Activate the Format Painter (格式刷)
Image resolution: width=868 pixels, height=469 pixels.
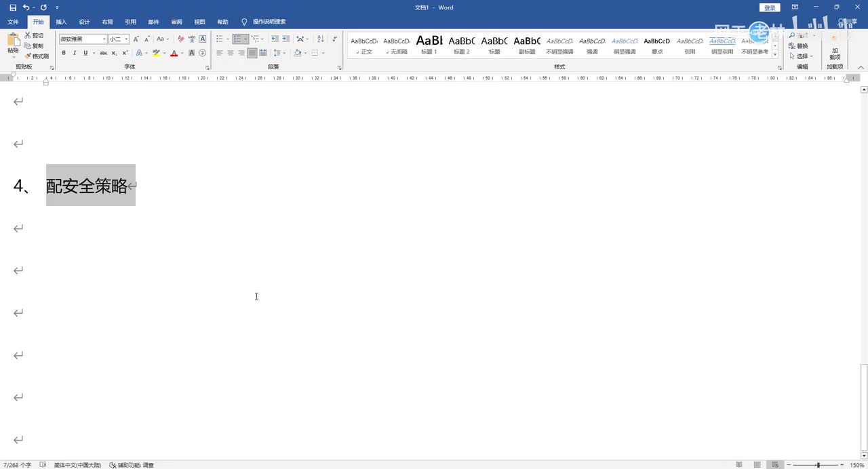[37, 56]
